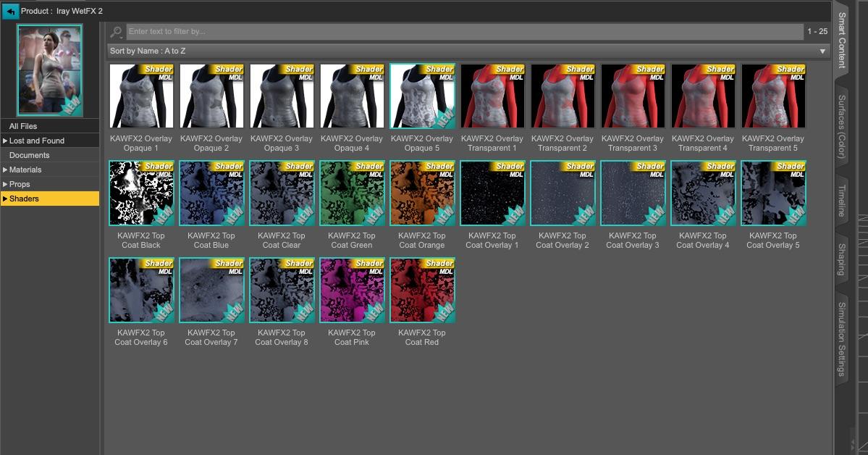Select the KAWFX2 Overlay Opaque 1 shader

[x=141, y=96]
